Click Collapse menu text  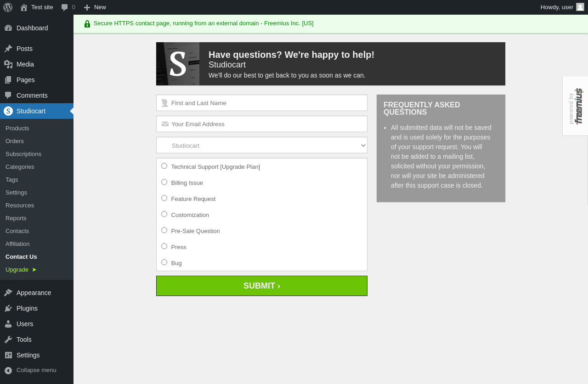point(36,370)
